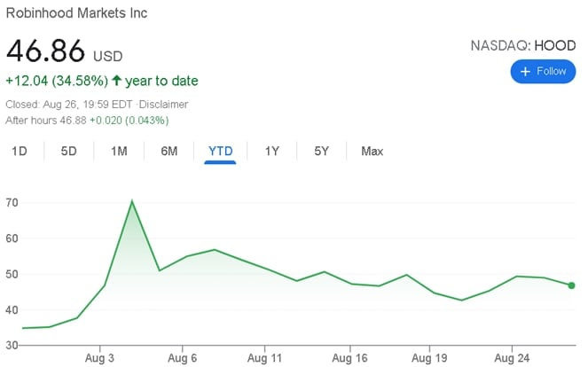Select the YTD range tab

click(x=220, y=152)
